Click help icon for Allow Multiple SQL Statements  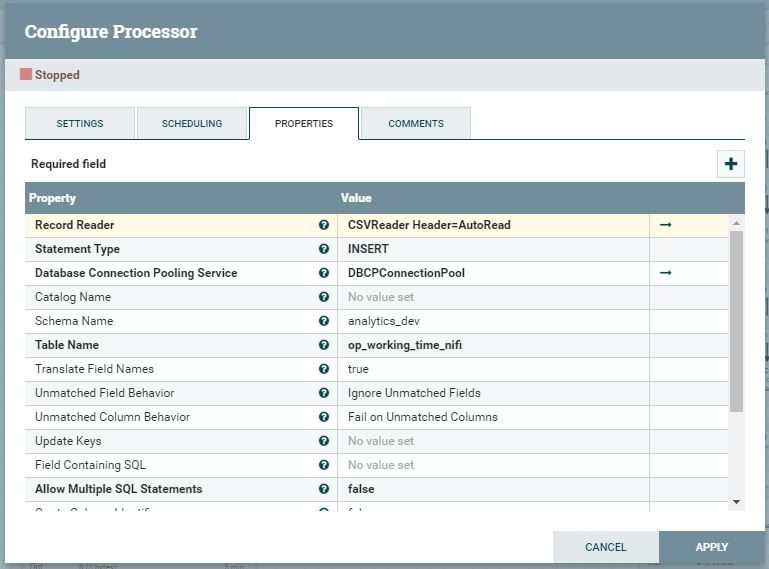324,489
